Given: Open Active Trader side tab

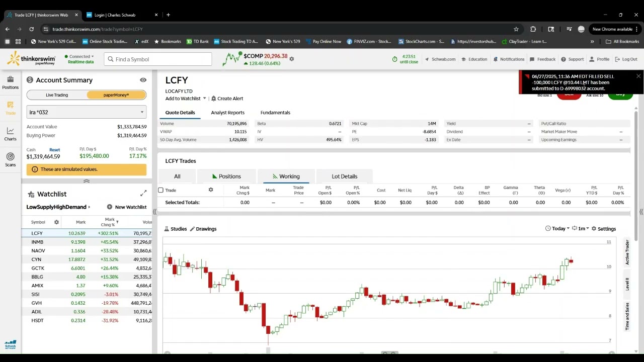Looking at the screenshot, I should 627,252.
